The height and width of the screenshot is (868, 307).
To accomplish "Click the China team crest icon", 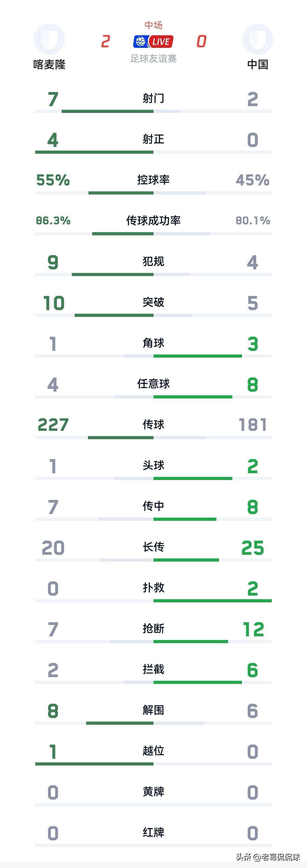I will [257, 39].
